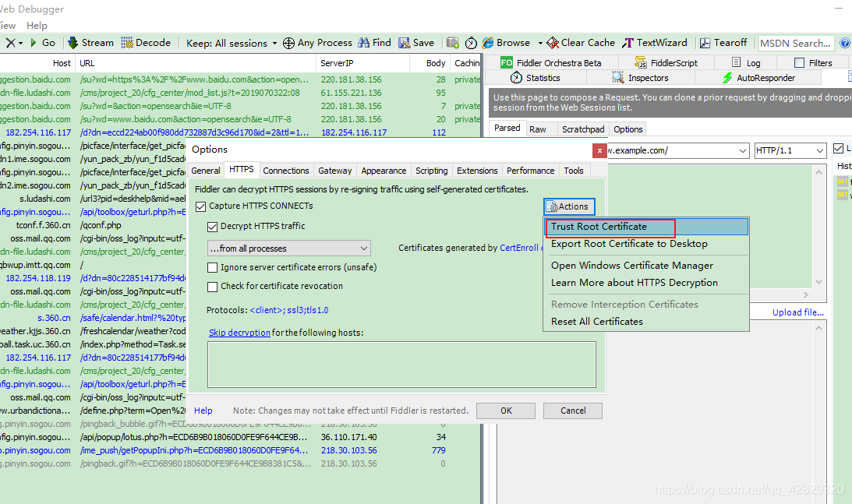Expand the example.com URL combo box

click(743, 150)
